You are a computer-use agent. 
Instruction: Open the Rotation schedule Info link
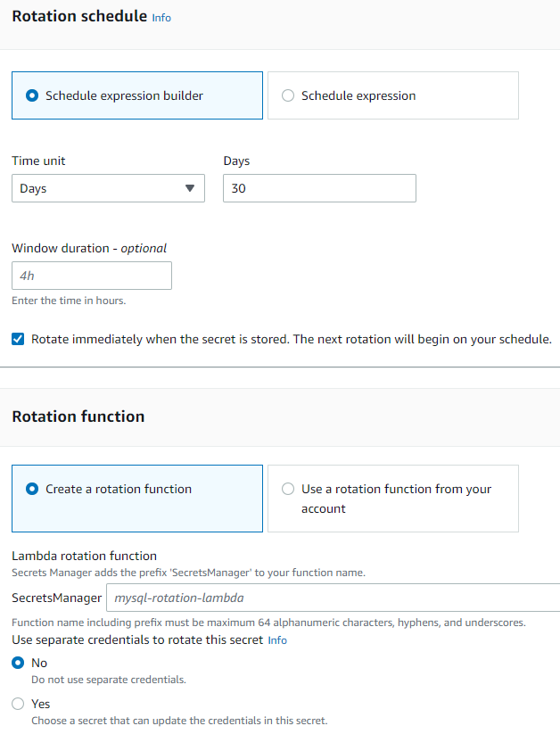(161, 18)
